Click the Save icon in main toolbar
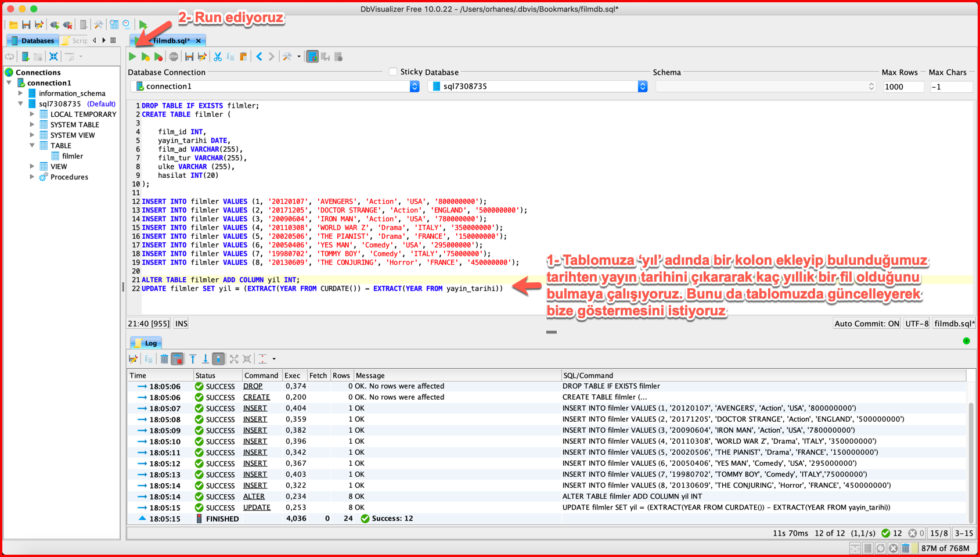 [x=26, y=25]
